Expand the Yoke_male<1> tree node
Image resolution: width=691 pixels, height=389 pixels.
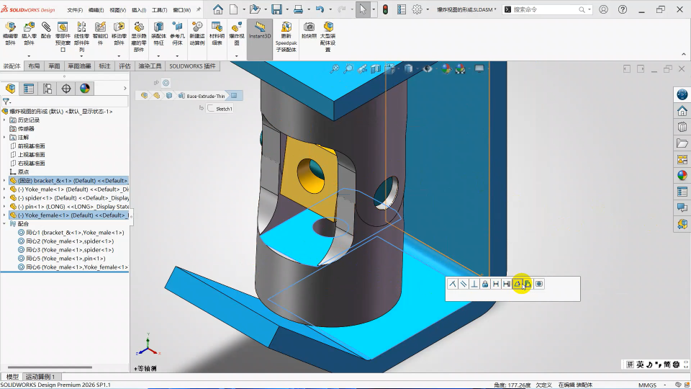pyautogui.click(x=4, y=189)
